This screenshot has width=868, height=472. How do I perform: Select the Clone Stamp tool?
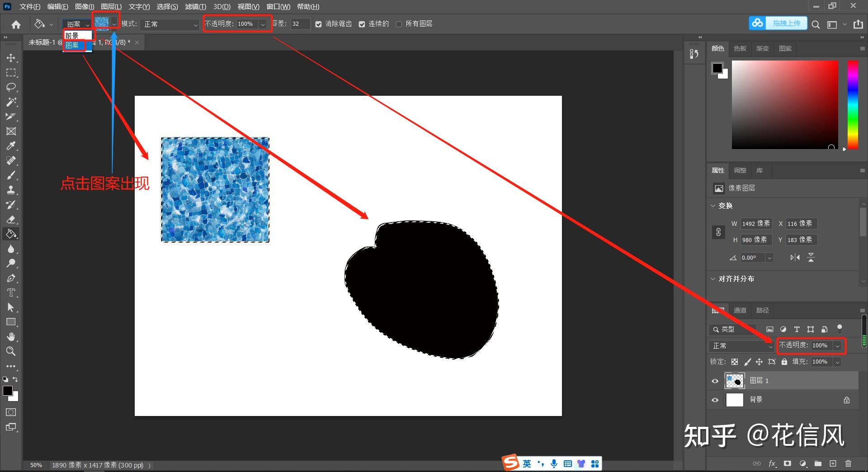click(11, 190)
